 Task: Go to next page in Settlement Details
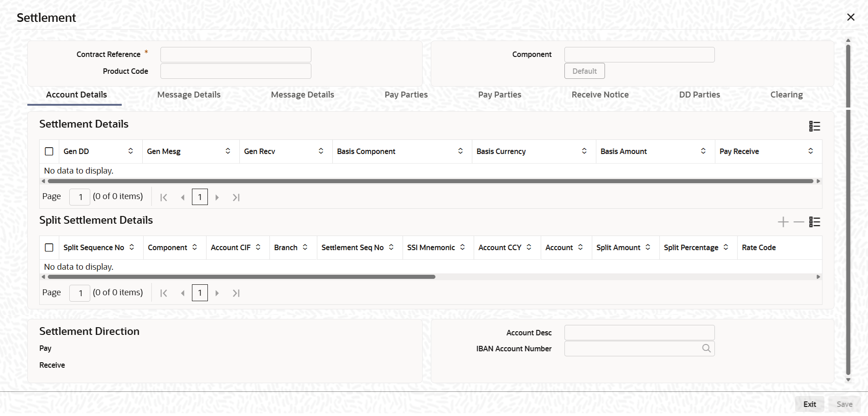click(x=217, y=197)
